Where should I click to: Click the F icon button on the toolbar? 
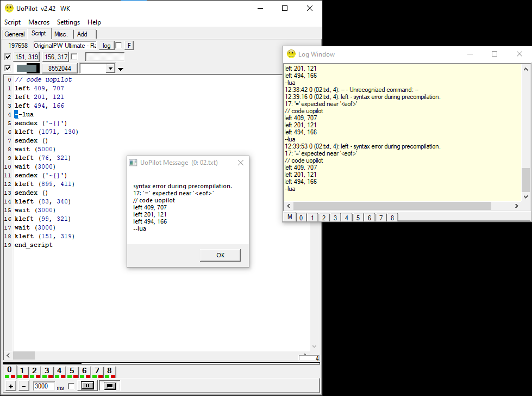129,46
